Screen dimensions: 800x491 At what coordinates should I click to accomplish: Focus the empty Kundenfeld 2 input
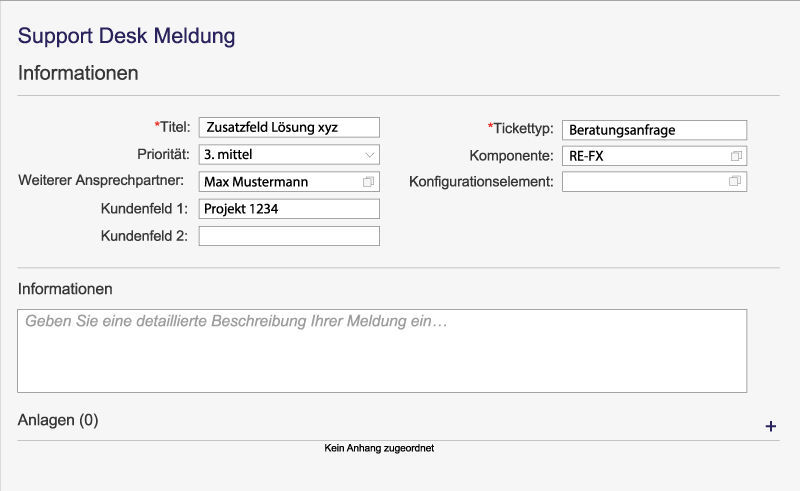(x=289, y=236)
